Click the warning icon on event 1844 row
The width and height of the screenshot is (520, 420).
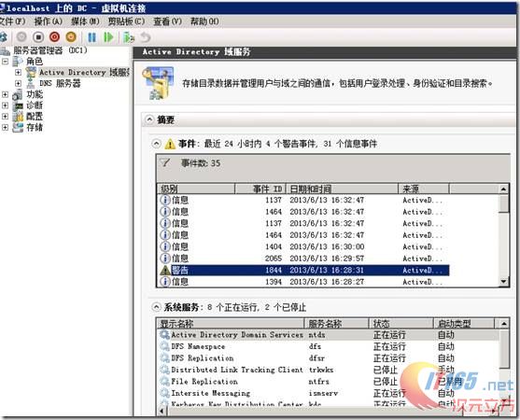tap(165, 270)
